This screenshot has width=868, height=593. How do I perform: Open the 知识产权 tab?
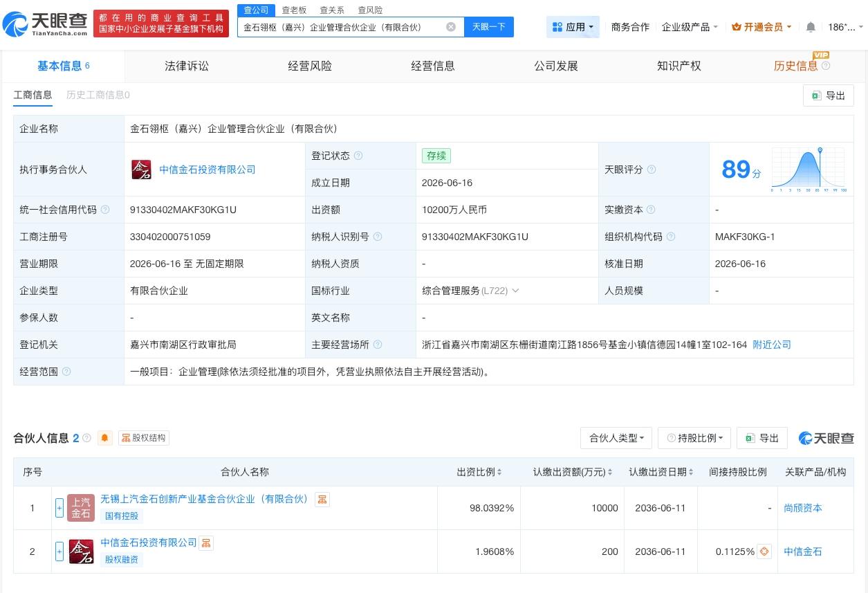point(679,66)
